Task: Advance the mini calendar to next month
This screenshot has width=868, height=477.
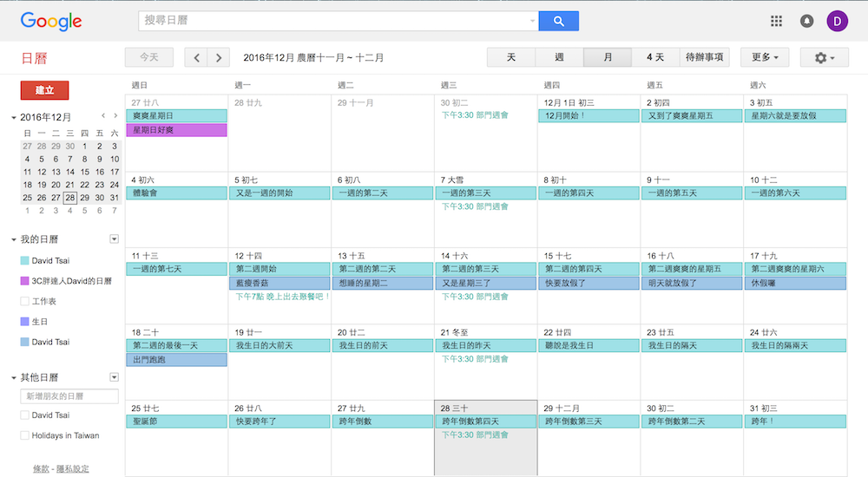Action: [115, 115]
